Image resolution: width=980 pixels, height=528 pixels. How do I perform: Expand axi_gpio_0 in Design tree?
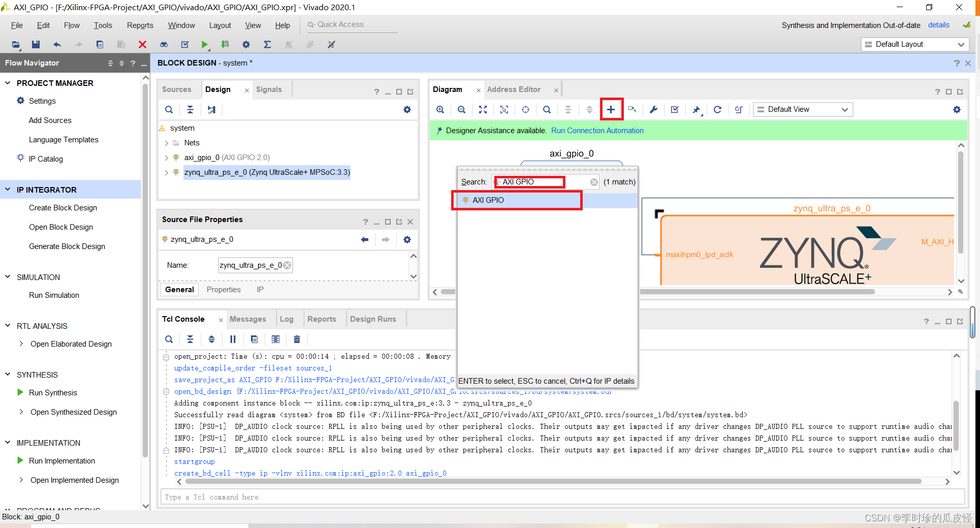(166, 158)
